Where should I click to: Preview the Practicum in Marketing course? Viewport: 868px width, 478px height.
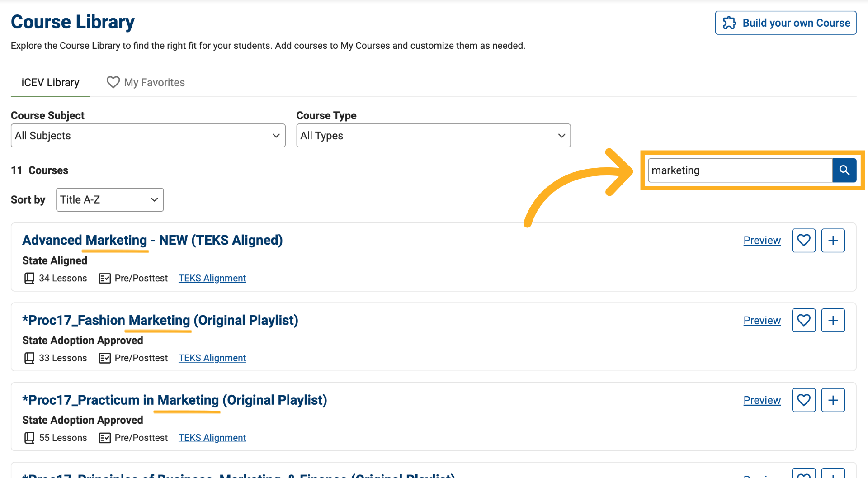tap(762, 400)
